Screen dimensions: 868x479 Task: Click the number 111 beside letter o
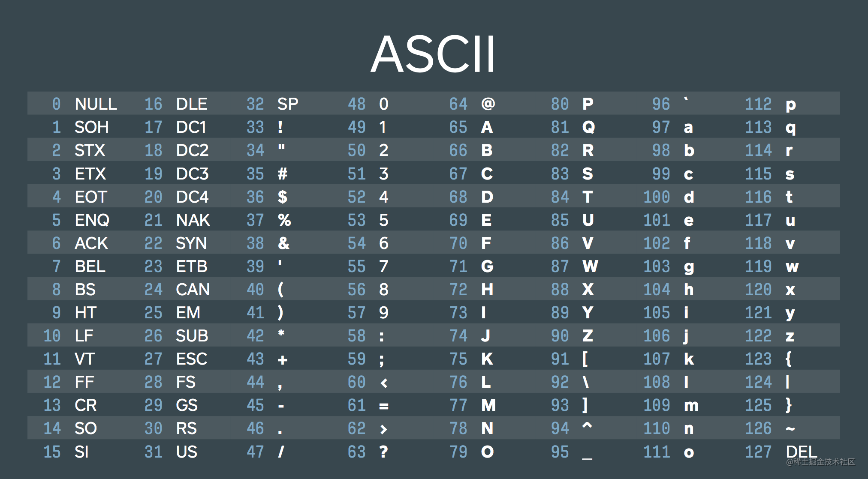click(x=657, y=452)
